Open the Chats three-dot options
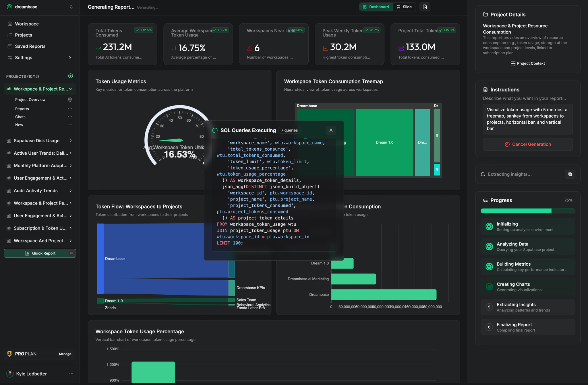Viewport: 588px width, 385px height. (70, 117)
